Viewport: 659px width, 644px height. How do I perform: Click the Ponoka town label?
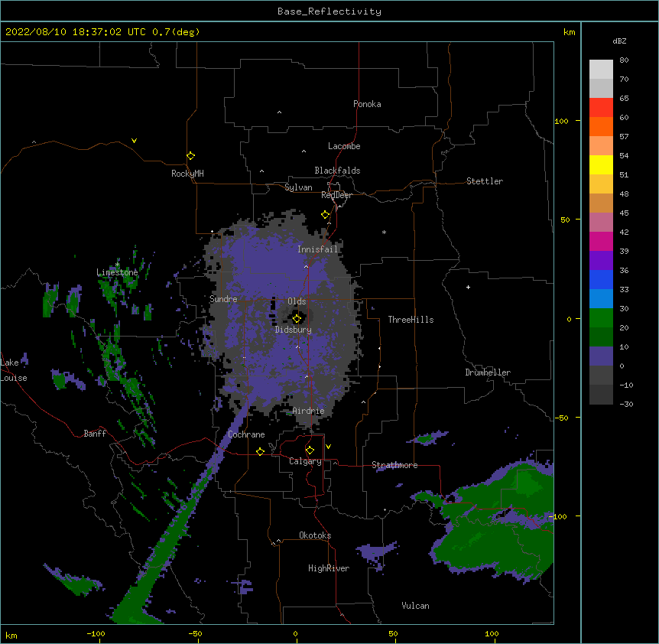[x=367, y=104]
